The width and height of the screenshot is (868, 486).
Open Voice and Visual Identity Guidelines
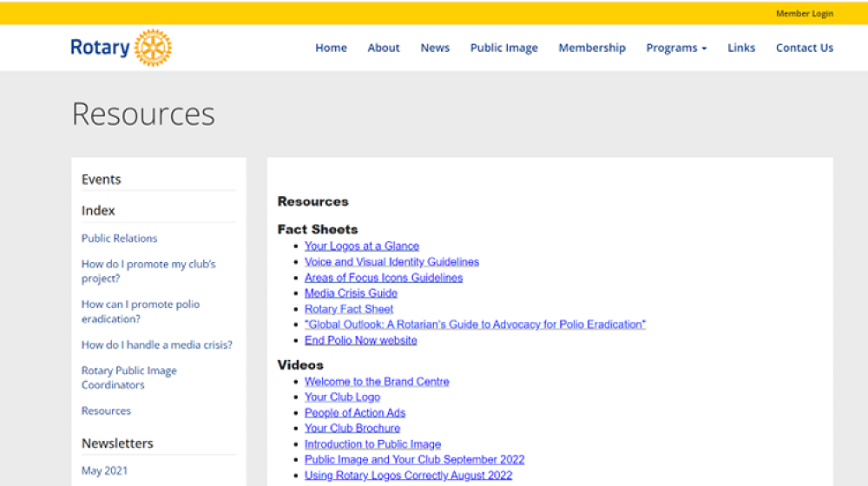(x=391, y=262)
